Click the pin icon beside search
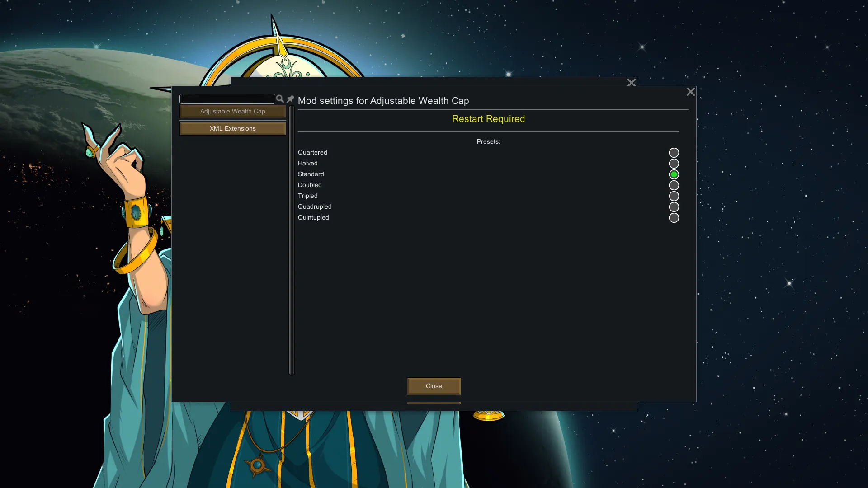868x488 pixels. coord(290,99)
